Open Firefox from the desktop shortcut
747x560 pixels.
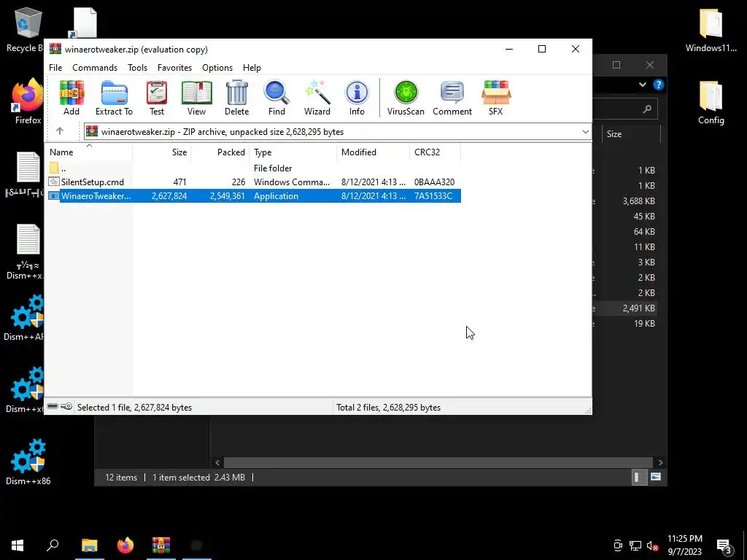28,101
